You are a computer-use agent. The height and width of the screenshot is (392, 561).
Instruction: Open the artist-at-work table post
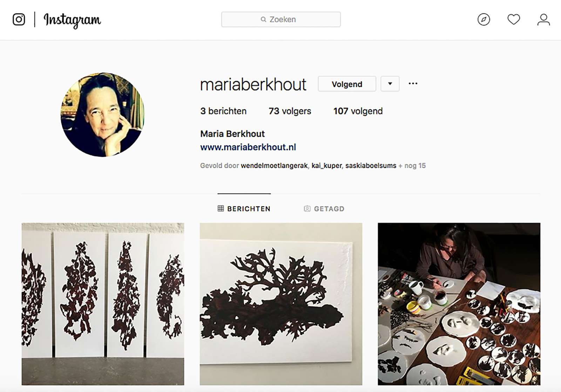coord(459,304)
